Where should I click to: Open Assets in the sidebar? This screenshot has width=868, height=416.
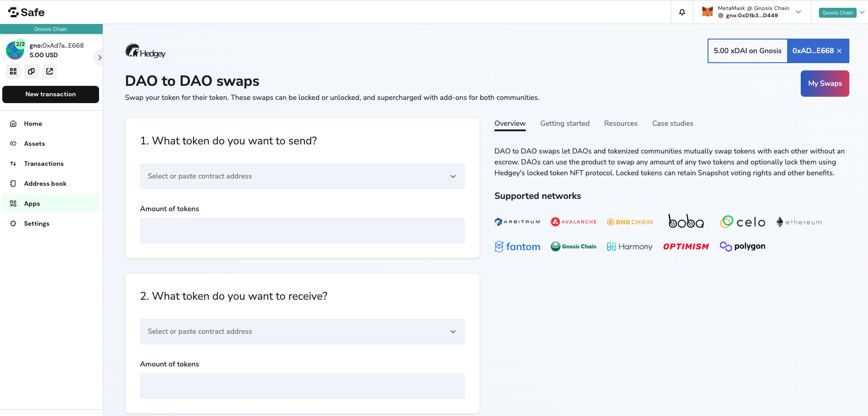50,144
